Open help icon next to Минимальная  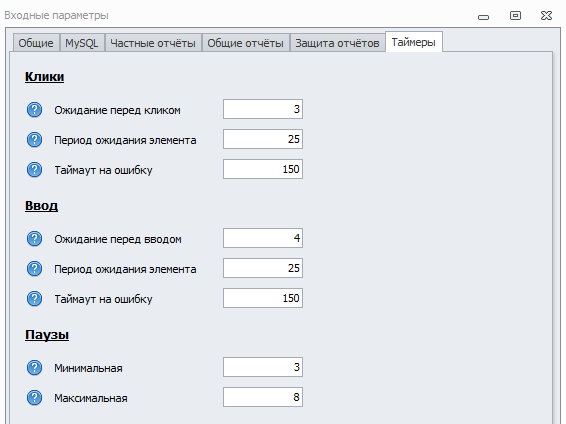pyautogui.click(x=34, y=367)
